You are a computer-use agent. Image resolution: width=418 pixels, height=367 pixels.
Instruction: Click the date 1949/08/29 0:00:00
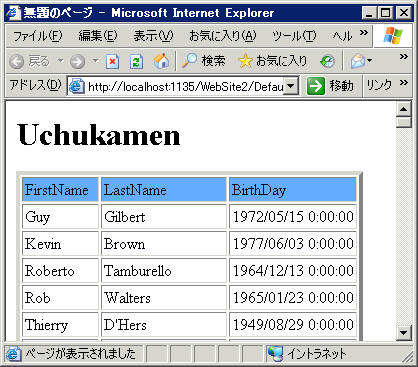point(293,325)
